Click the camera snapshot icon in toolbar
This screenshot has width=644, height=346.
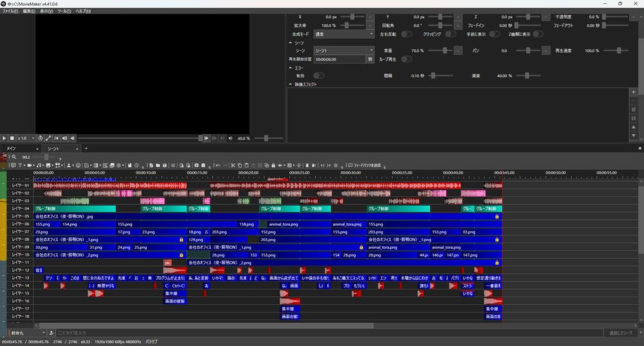(x=196, y=165)
